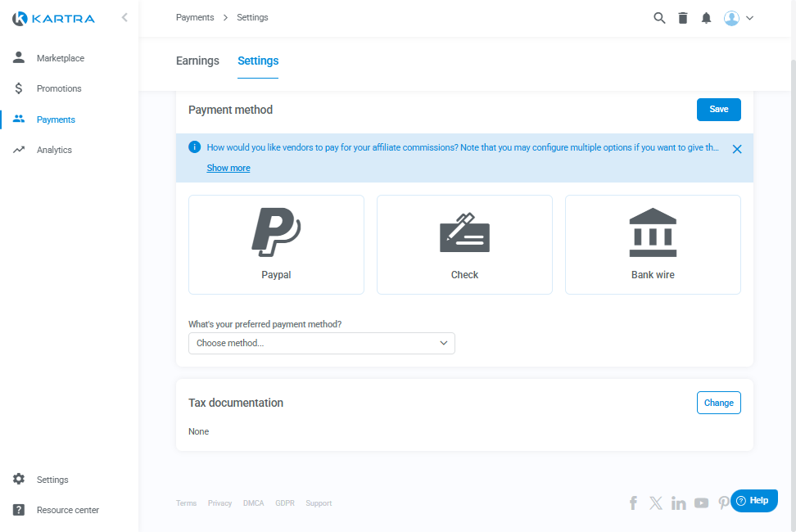Choose the Check payment card

464,245
